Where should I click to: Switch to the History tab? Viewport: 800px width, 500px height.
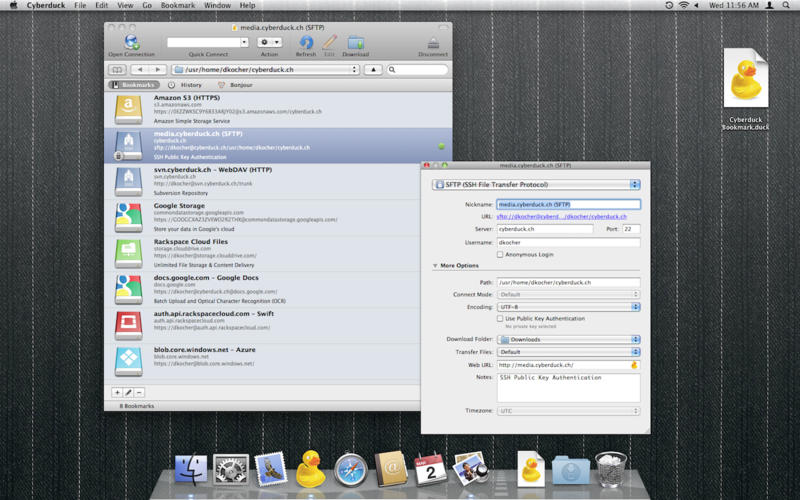point(185,85)
